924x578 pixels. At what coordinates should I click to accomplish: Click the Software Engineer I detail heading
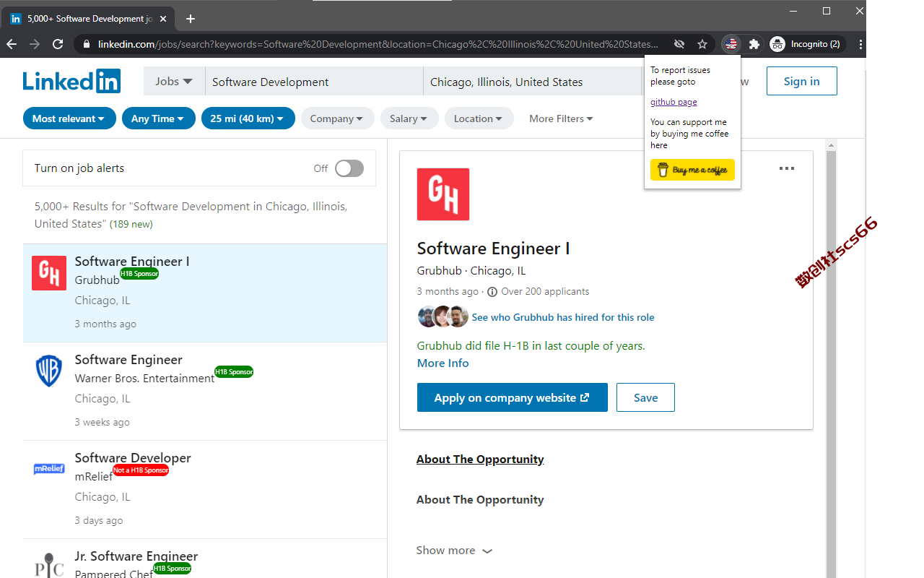coord(493,249)
